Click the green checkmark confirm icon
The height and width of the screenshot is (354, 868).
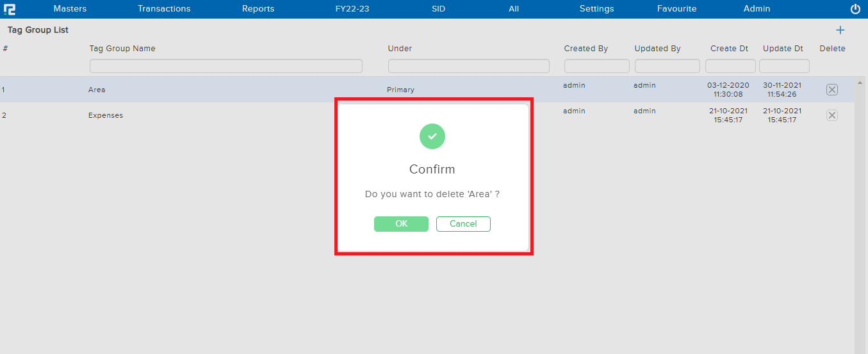[432, 136]
